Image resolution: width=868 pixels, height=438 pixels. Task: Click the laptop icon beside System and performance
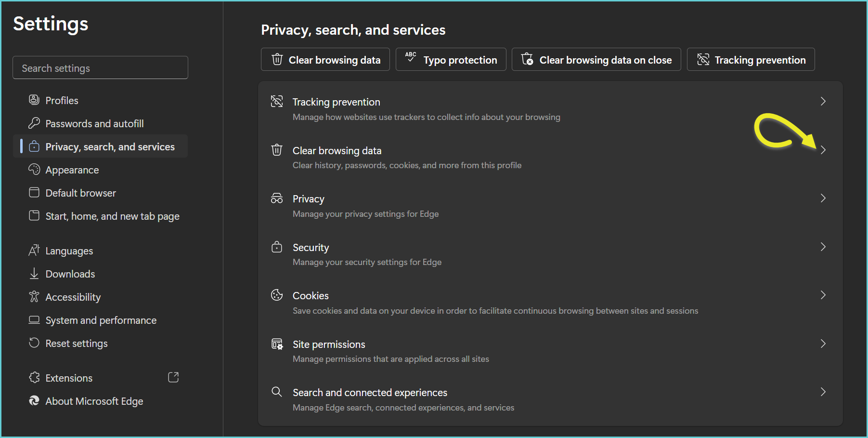34,319
